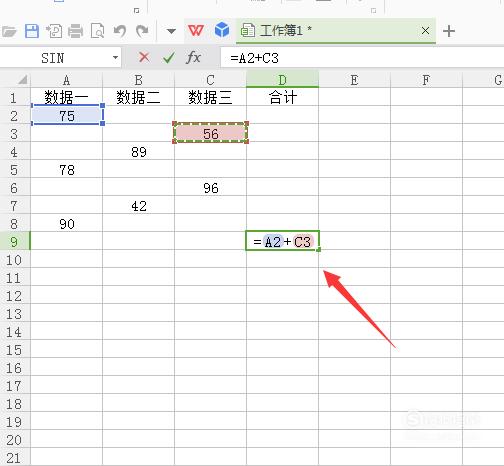
Task: Select column F header
Action: tap(426, 80)
